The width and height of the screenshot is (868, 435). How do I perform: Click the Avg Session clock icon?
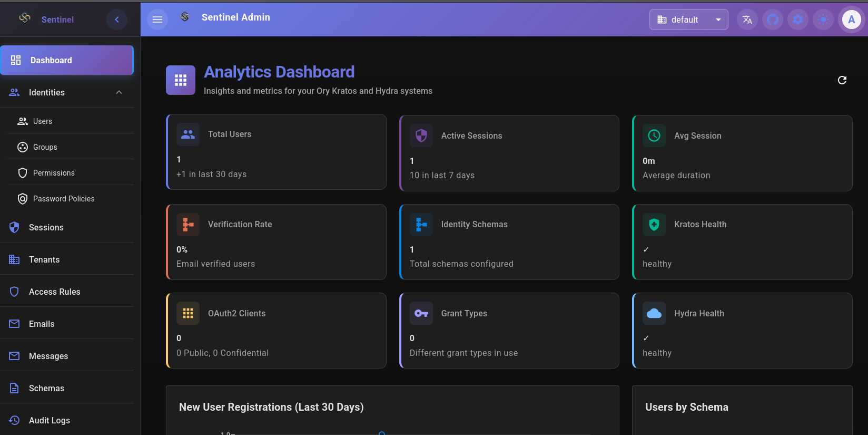[x=654, y=136]
